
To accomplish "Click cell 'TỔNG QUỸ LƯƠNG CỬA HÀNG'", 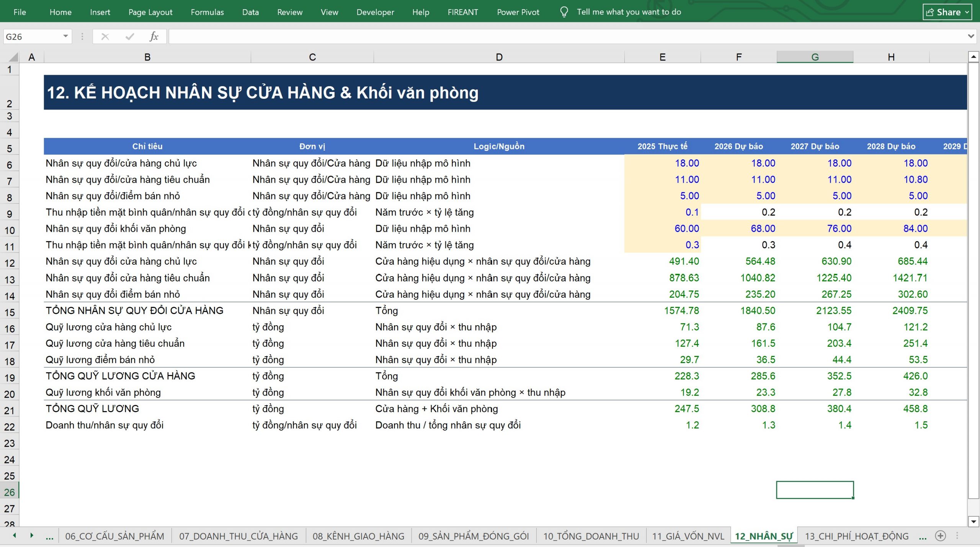I will point(147,376).
